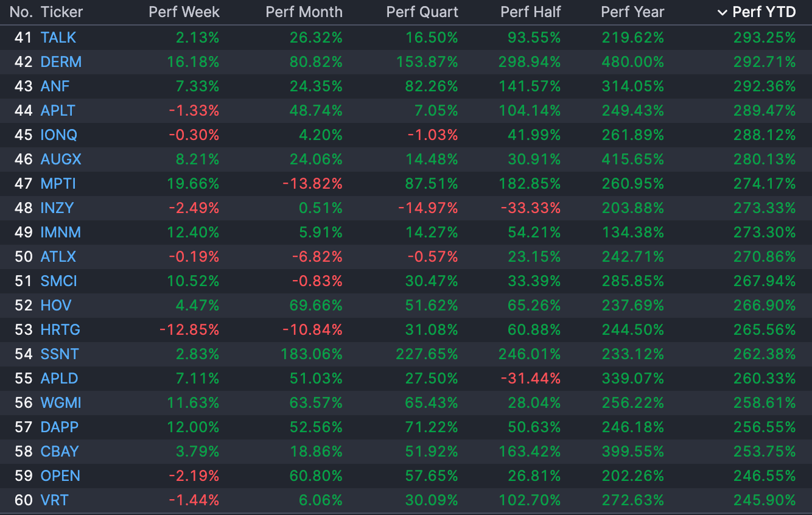Image resolution: width=812 pixels, height=515 pixels.
Task: Select OPEN's Perf Month value 60.80%
Action: coord(316,476)
